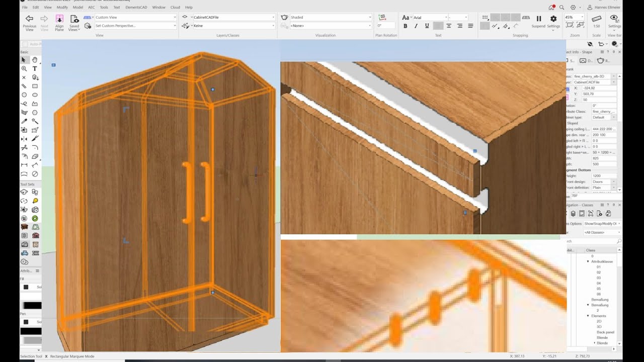Open the Arial font dropdown
644x362 pixels.
point(429,18)
